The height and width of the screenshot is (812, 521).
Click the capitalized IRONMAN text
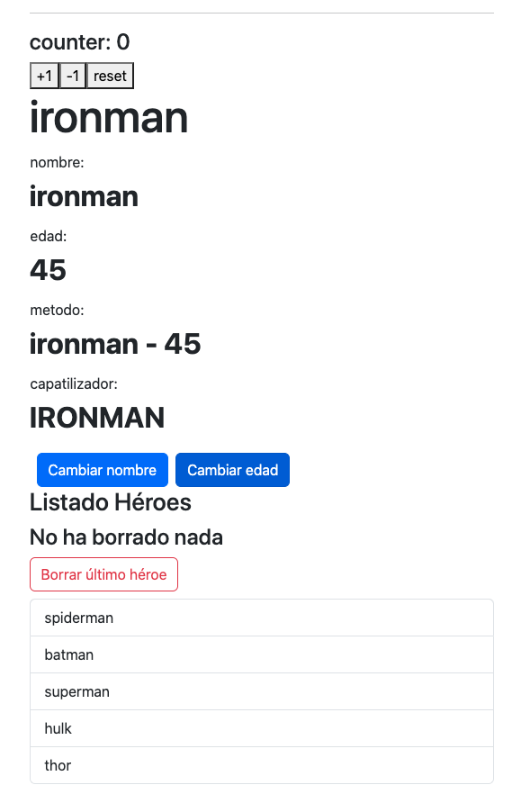[97, 418]
